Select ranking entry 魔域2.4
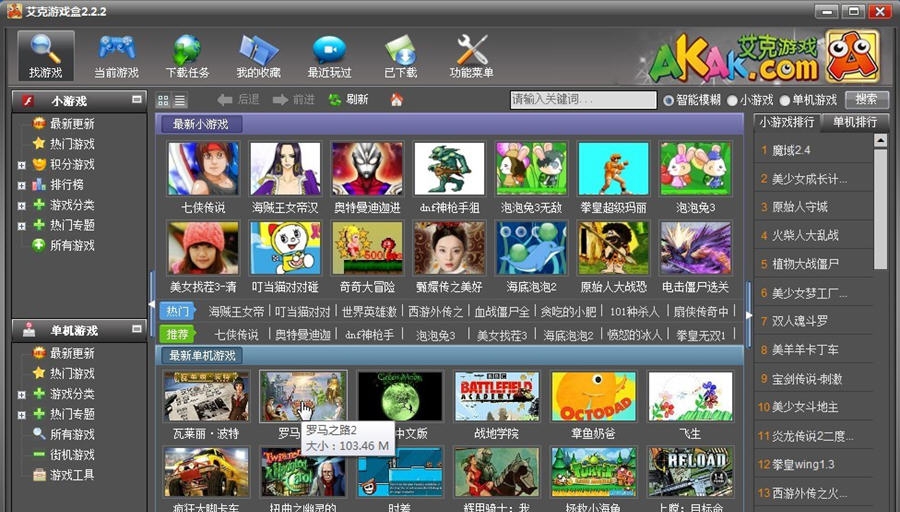Image resolution: width=900 pixels, height=512 pixels. pyautogui.click(x=791, y=150)
